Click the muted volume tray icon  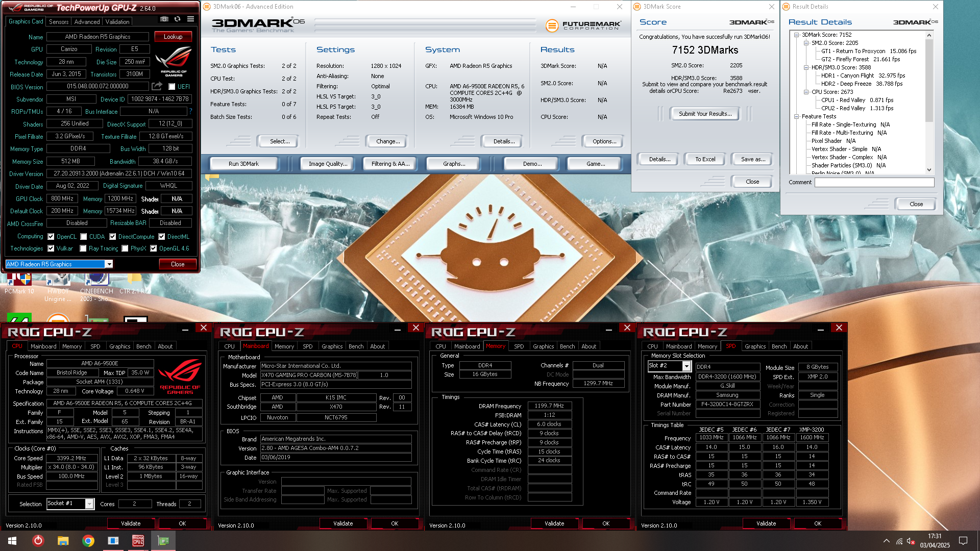tap(911, 541)
